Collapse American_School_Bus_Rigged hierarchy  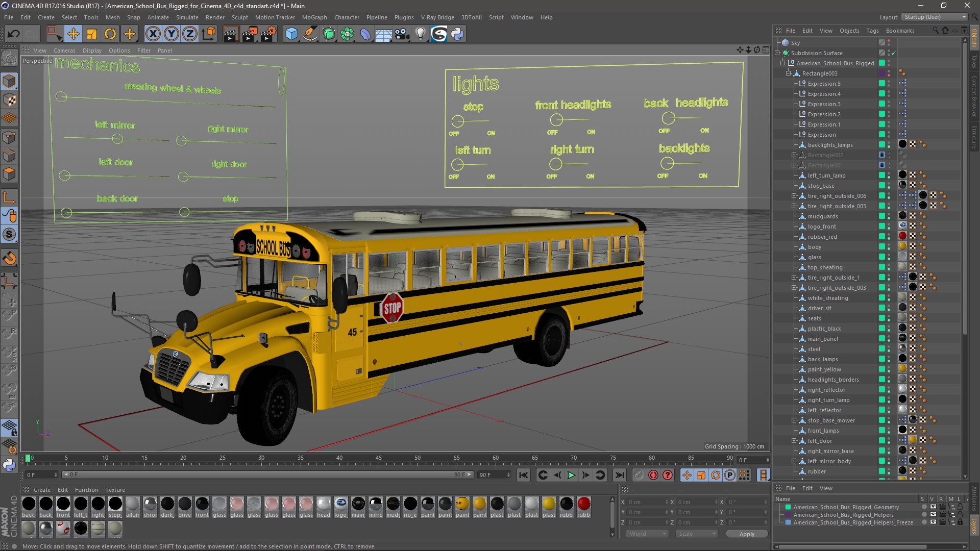click(783, 63)
